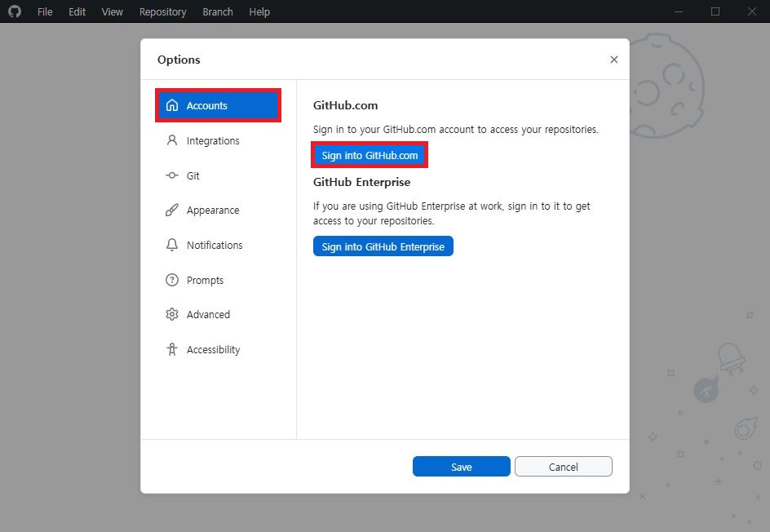Open the File menu
The height and width of the screenshot is (532, 770).
pos(45,11)
